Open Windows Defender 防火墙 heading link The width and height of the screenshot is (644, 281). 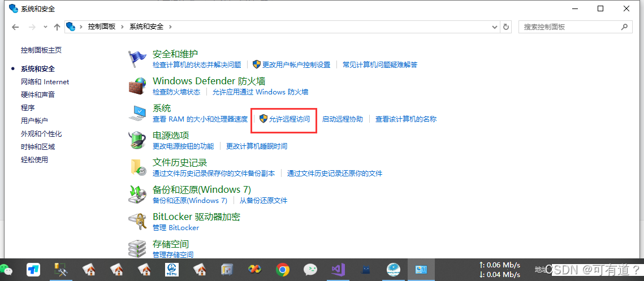coord(209,81)
